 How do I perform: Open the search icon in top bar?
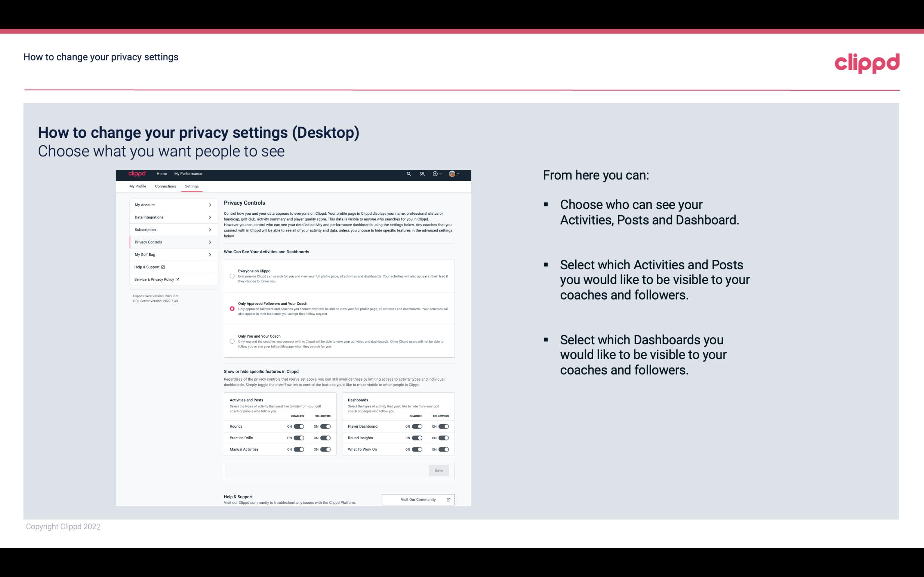click(x=409, y=174)
